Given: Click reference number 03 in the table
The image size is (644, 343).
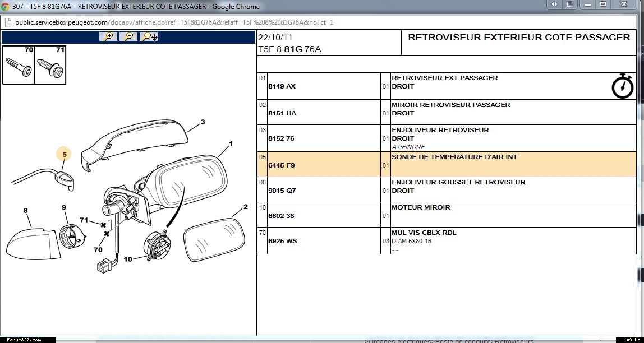Looking at the screenshot, I should click(x=263, y=130).
